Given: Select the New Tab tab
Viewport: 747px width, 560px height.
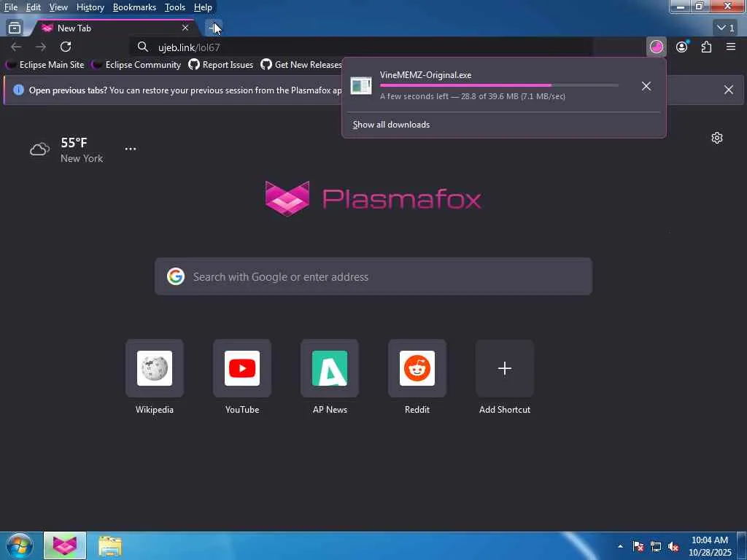Looking at the screenshot, I should (115, 28).
